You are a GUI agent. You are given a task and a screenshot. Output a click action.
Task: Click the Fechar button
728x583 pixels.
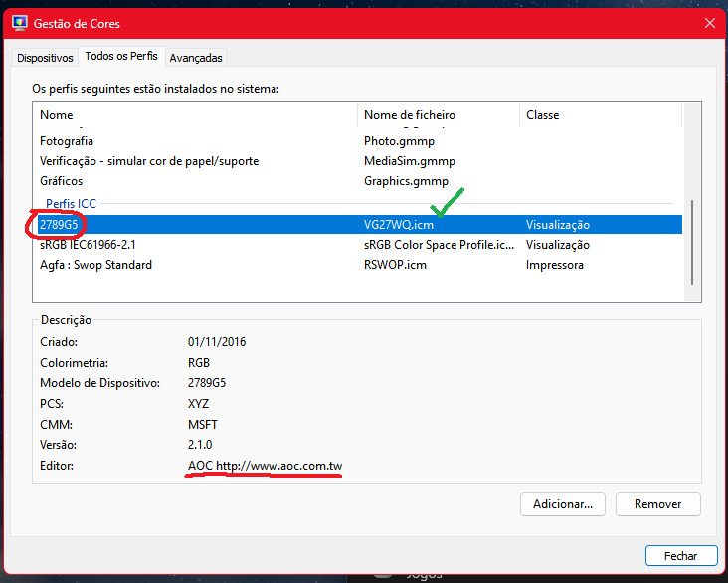681,556
